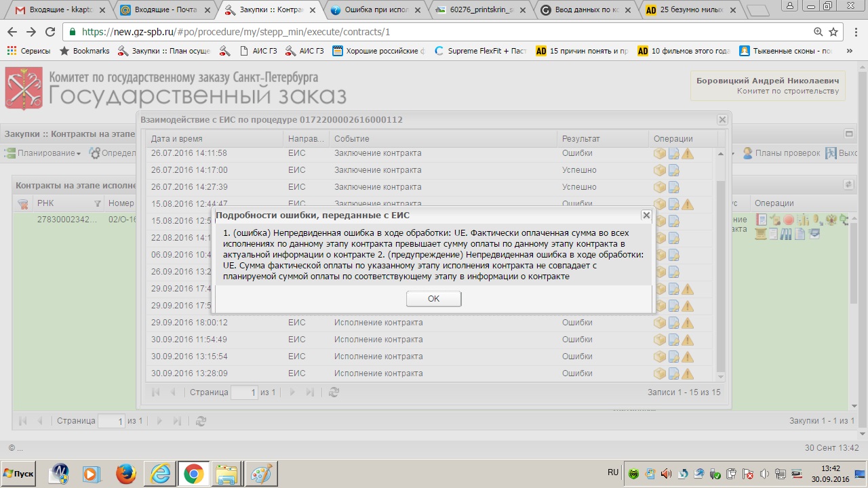Viewport: 868px width, 488px height.
Task: Bookmark this page with star icon
Action: (x=833, y=32)
